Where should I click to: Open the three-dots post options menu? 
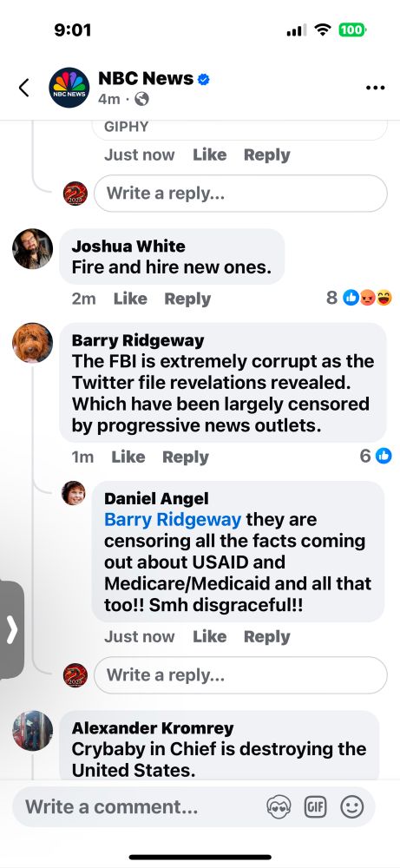[x=375, y=88]
